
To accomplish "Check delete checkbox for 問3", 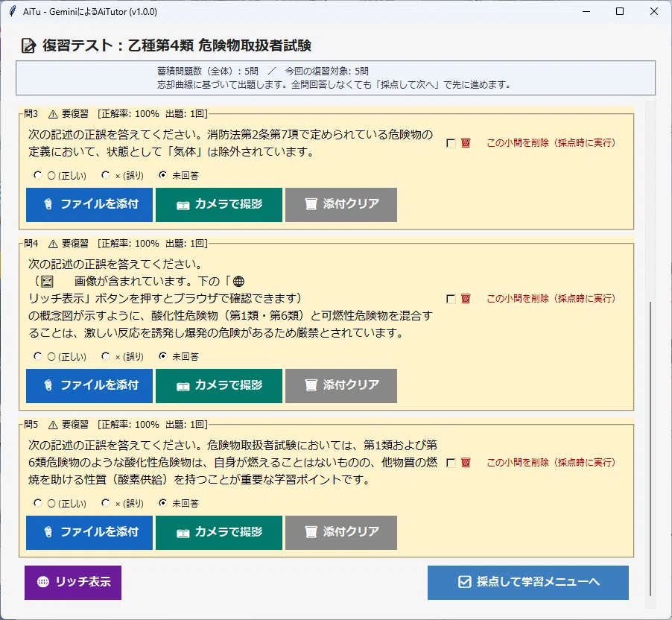I will (x=451, y=143).
